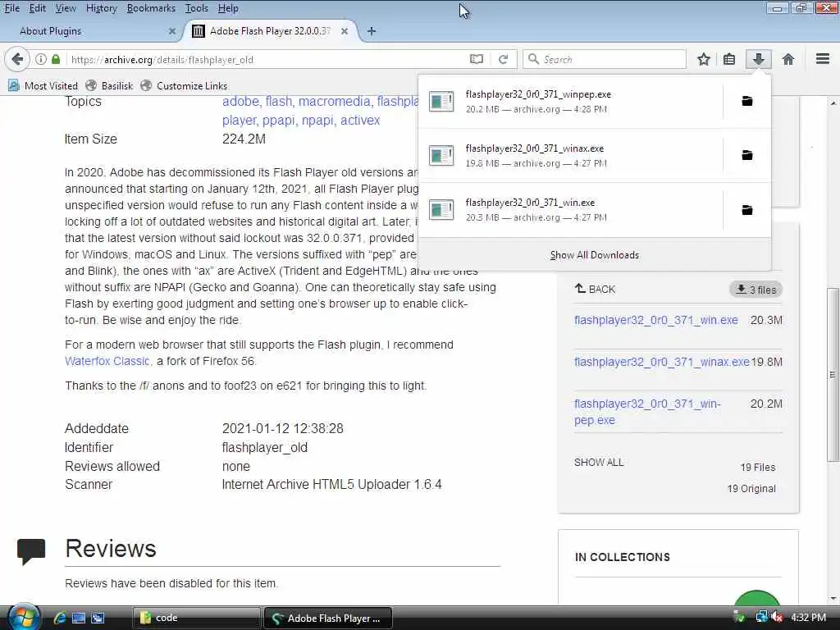Click the Show Desktop quick launch icon

pyautogui.click(x=79, y=619)
